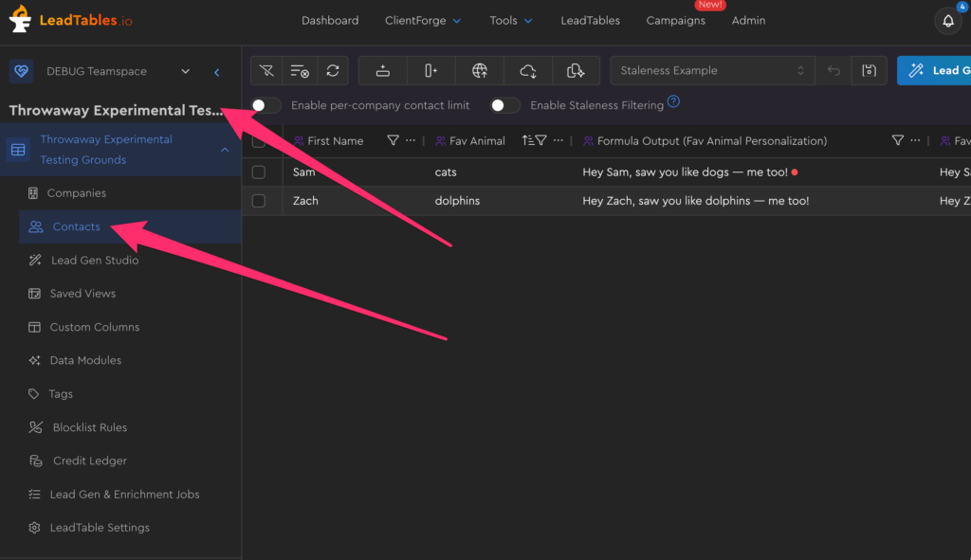Screen dimensions: 971x560
Task: Click the cloud download icon in toolbar
Action: pyautogui.click(x=528, y=71)
